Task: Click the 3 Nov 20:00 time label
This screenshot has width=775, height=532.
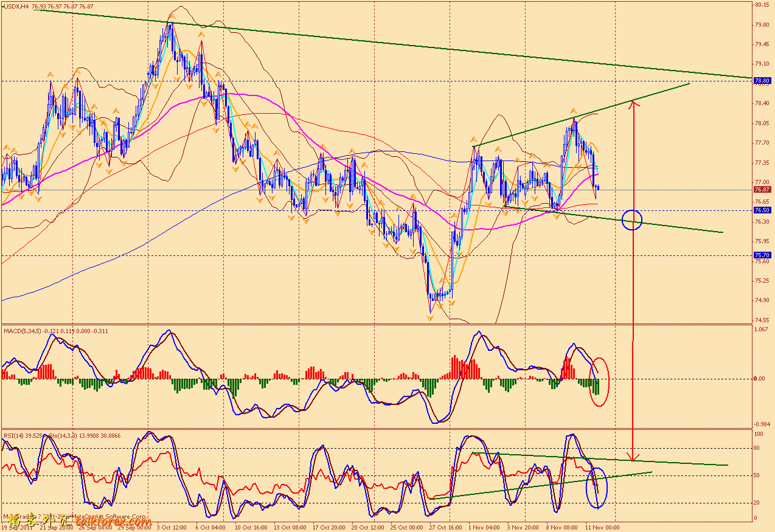Action: pyautogui.click(x=524, y=528)
